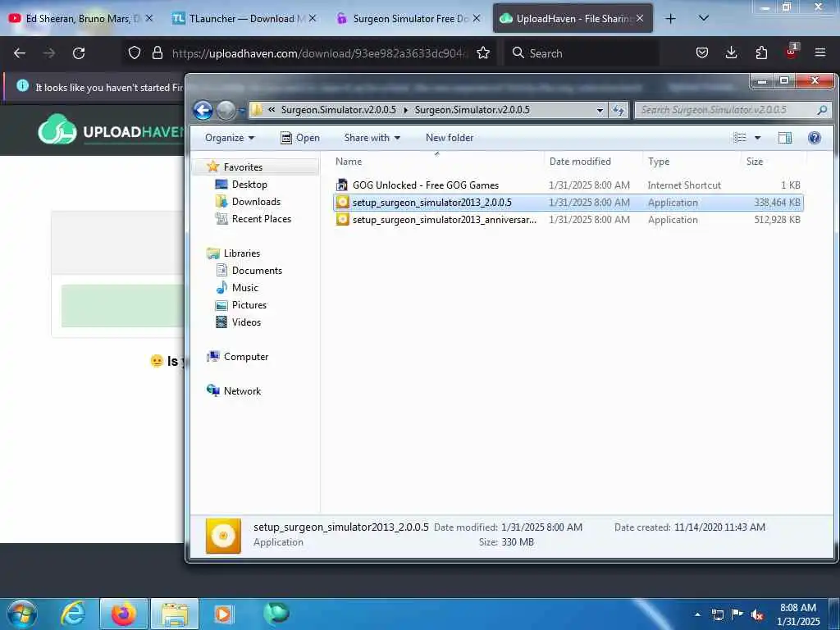Expand the view options dropdown arrow
840x630 pixels.
[x=757, y=138]
